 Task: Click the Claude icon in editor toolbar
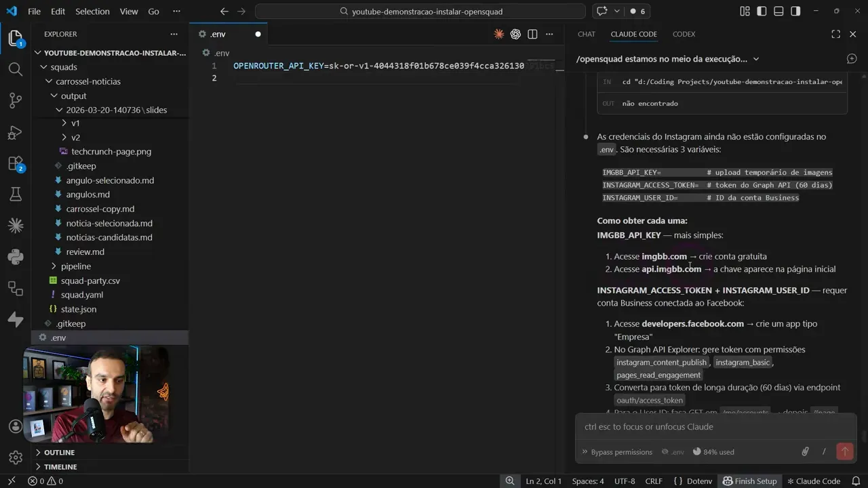click(499, 34)
